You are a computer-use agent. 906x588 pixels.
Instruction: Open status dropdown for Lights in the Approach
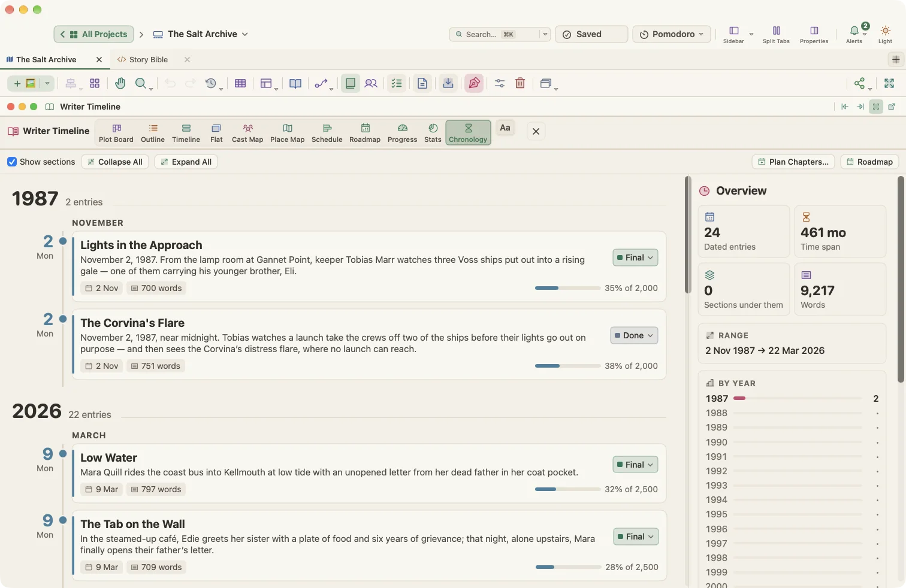(635, 257)
